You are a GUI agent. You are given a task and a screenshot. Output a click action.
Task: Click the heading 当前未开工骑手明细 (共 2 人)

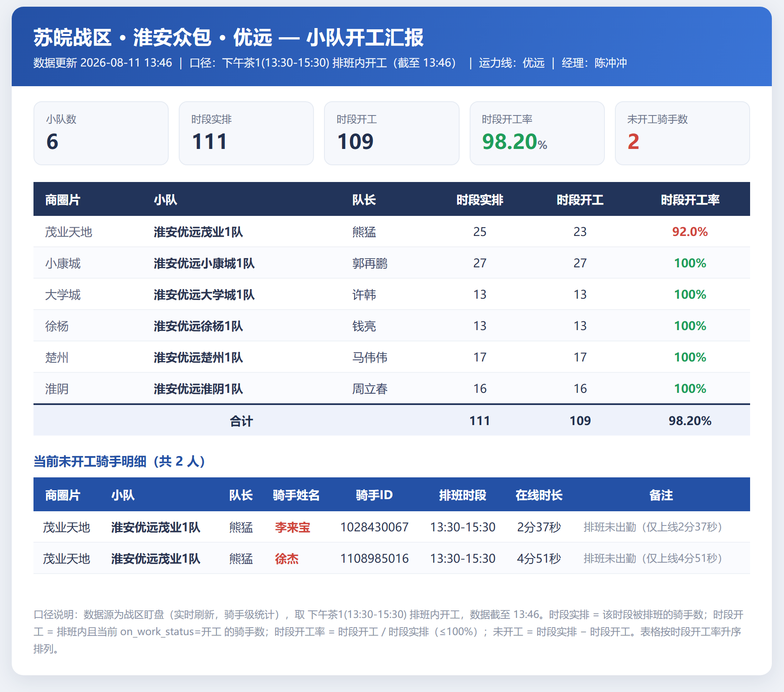click(x=119, y=461)
